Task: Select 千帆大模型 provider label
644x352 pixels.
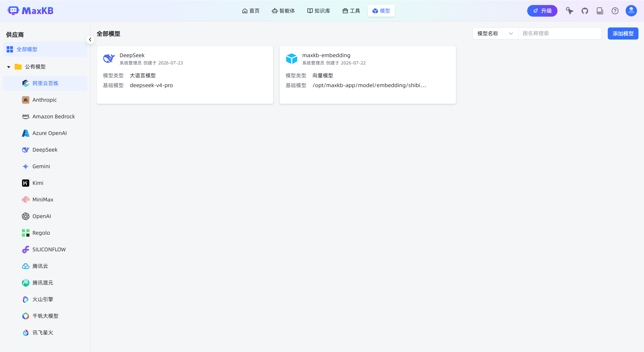Action: (x=45, y=316)
